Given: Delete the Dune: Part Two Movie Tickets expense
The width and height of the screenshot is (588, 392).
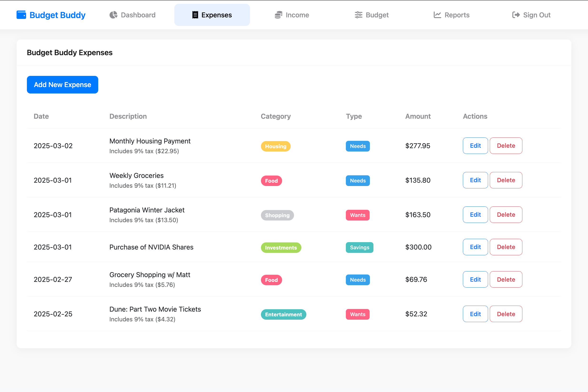Looking at the screenshot, I should (505, 314).
